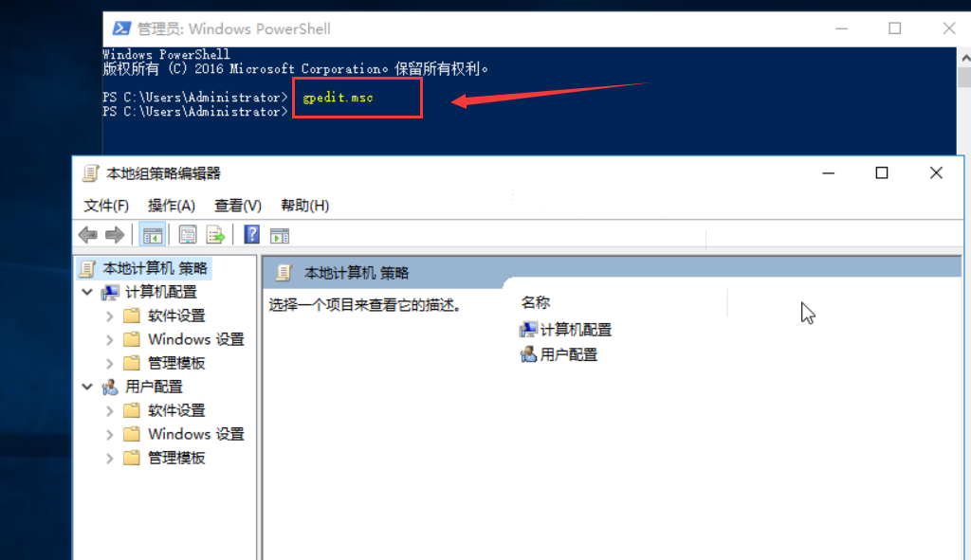The width and height of the screenshot is (971, 560).
Task: Expand Windows 设置 under 计算机配置
Action: point(110,340)
